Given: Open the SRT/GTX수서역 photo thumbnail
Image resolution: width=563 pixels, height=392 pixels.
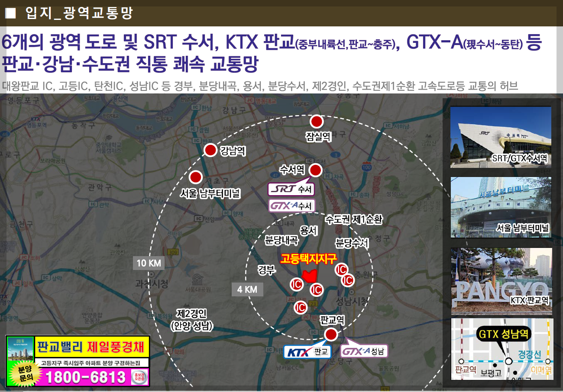Looking at the screenshot, I should coord(501,137).
